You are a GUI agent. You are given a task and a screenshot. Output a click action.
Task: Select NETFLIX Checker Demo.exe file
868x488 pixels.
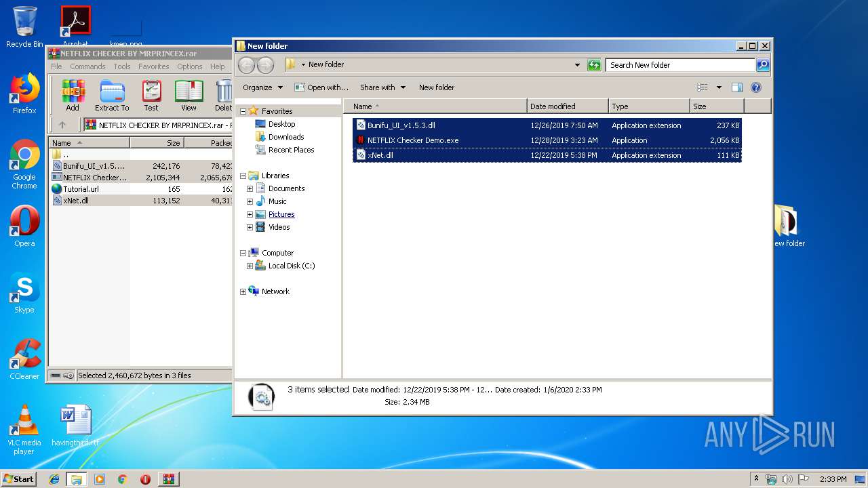[x=412, y=140]
